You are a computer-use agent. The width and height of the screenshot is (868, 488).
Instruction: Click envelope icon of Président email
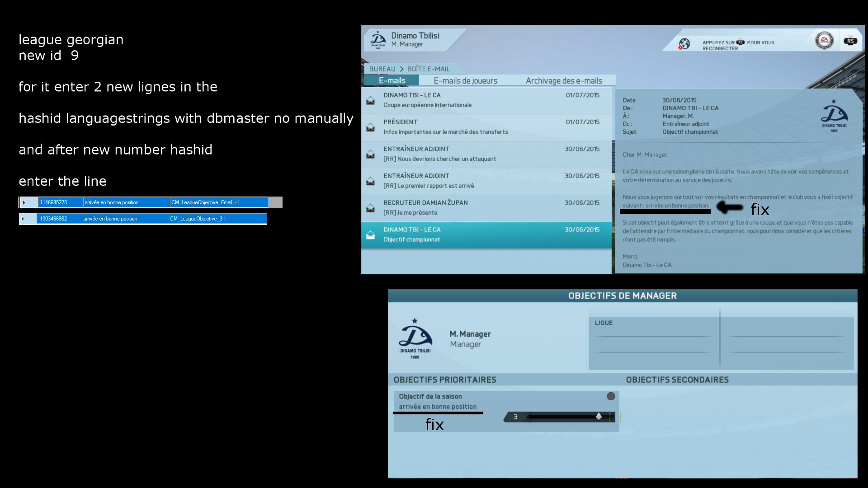[370, 127]
